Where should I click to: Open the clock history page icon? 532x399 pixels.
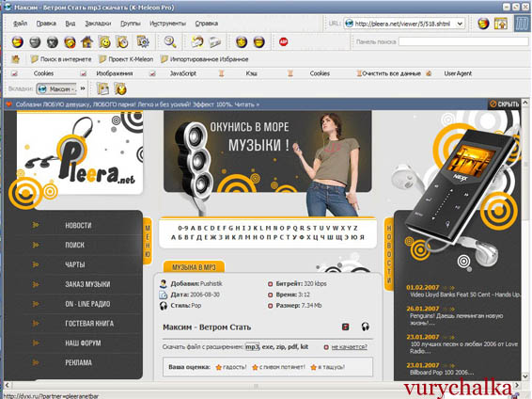(122, 42)
